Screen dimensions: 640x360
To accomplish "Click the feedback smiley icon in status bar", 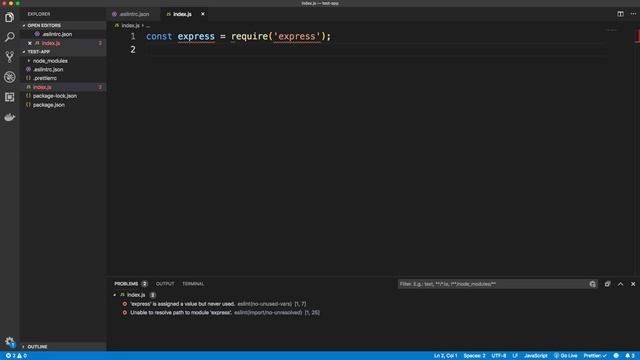I will point(616,356).
